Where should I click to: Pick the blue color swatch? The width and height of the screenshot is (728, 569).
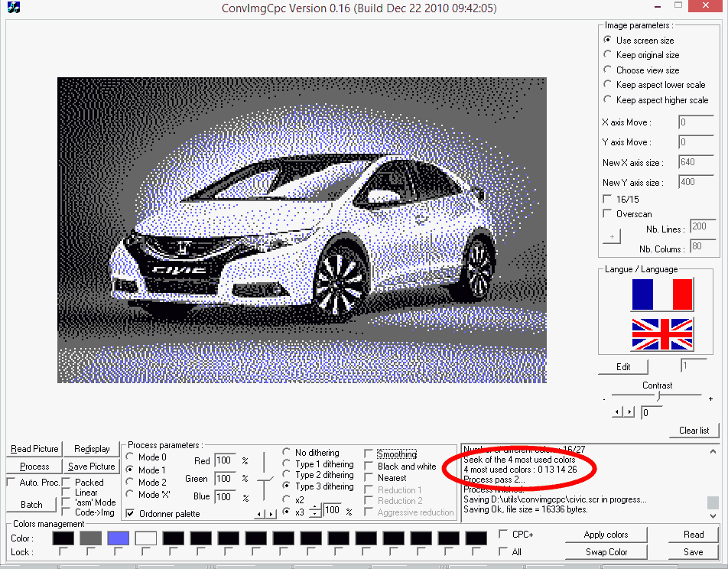pyautogui.click(x=118, y=538)
